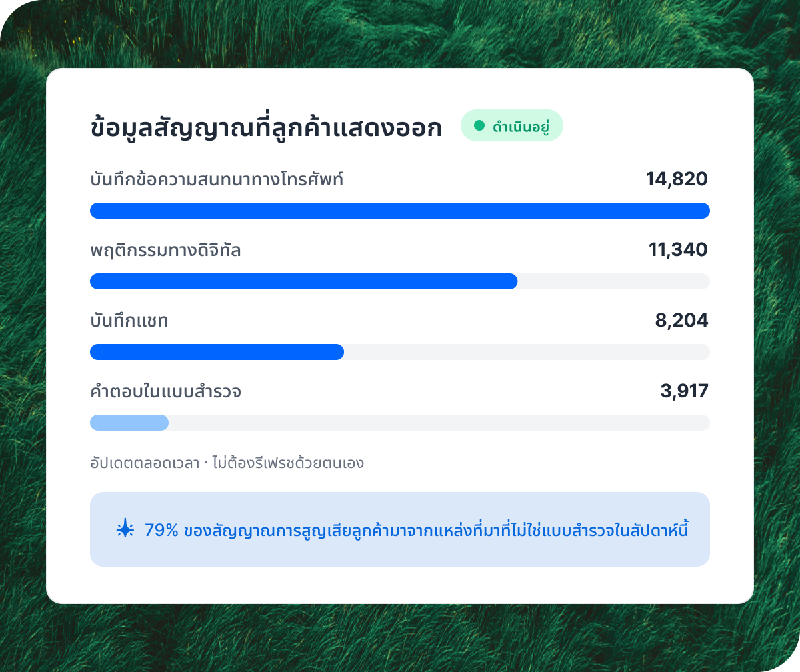This screenshot has height=672, width=800.
Task: Click the ดำเนินอยู่ status badge
Action: pyautogui.click(x=512, y=125)
